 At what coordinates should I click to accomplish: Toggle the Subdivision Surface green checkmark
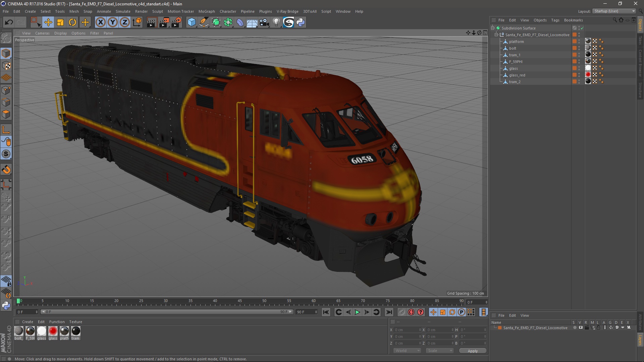(x=582, y=28)
